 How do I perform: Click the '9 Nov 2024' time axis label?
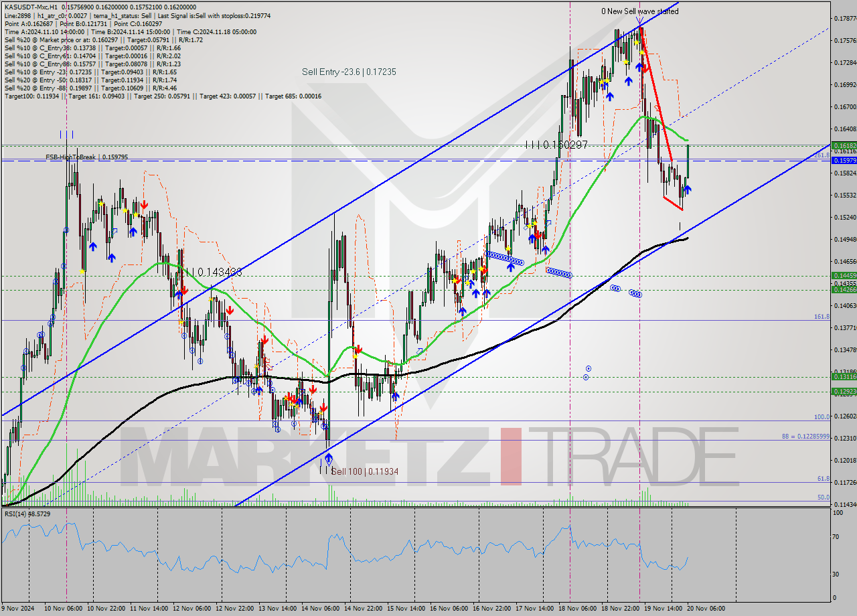click(17, 609)
